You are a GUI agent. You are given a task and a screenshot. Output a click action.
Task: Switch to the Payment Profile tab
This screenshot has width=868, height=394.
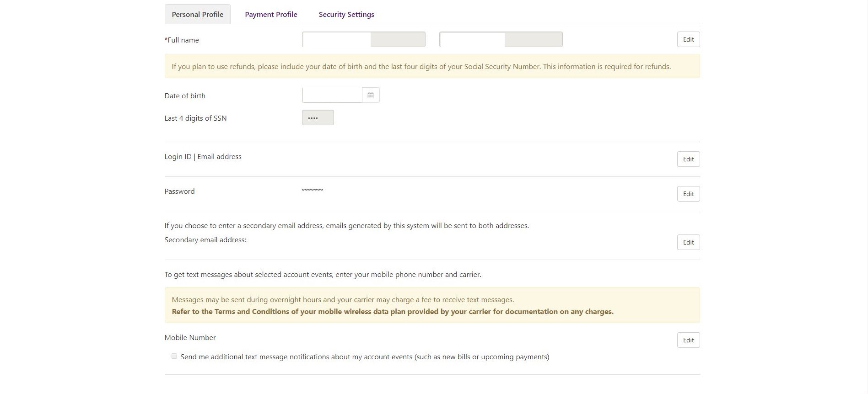(271, 15)
